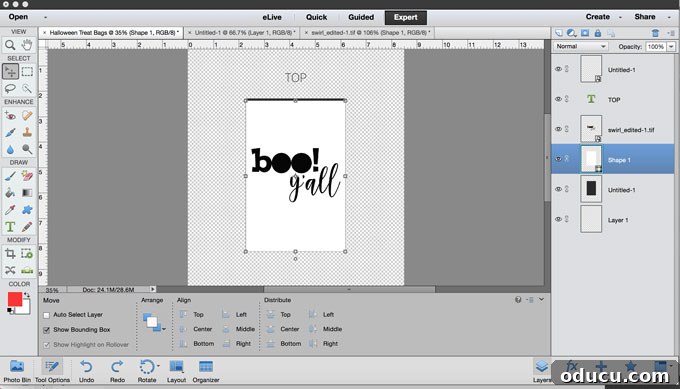Open the blend mode Normal dropdown
This screenshot has height=389, width=680.
point(580,46)
